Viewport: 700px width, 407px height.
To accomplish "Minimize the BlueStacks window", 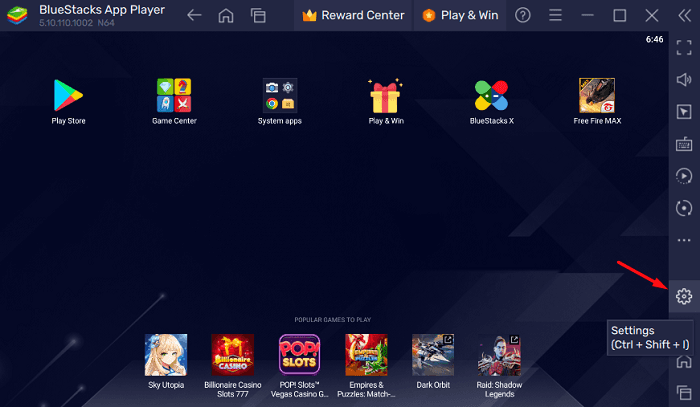I will pos(588,16).
